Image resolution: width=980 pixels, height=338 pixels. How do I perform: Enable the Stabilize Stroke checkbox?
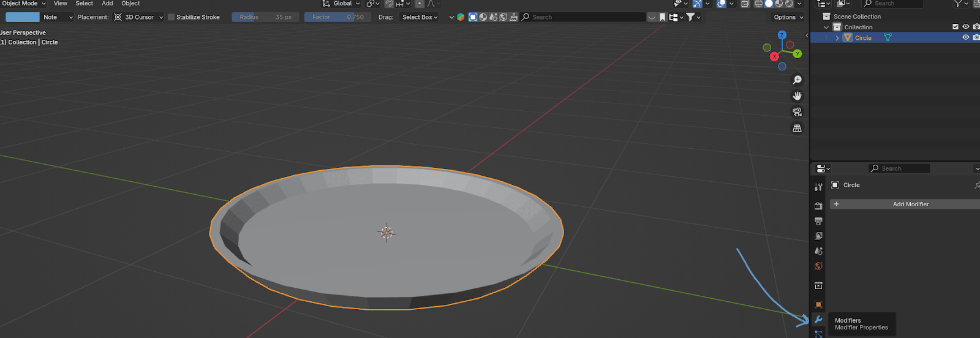click(171, 17)
